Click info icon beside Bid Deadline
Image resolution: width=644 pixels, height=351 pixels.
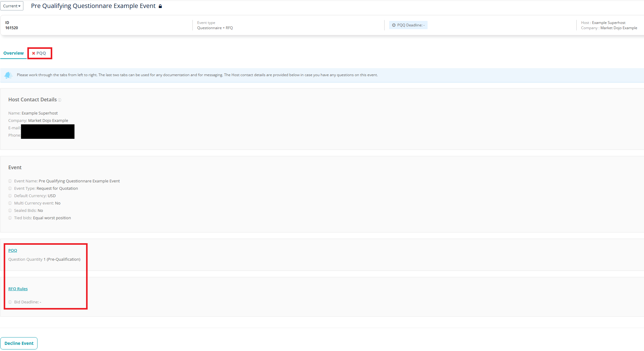(10, 302)
